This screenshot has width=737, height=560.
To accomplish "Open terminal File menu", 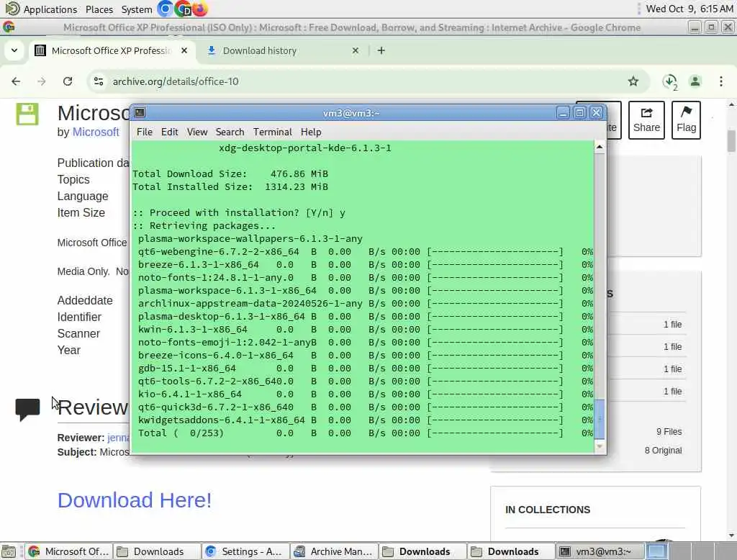I will 144,132.
